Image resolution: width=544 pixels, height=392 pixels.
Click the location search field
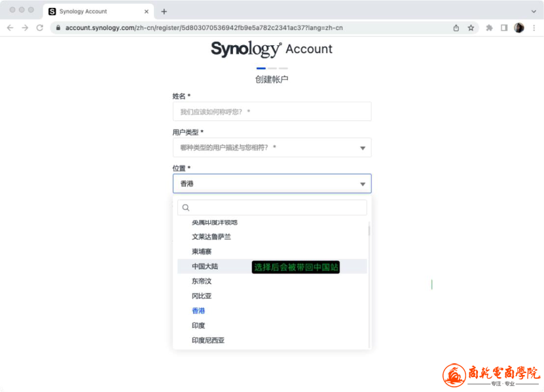coord(272,207)
